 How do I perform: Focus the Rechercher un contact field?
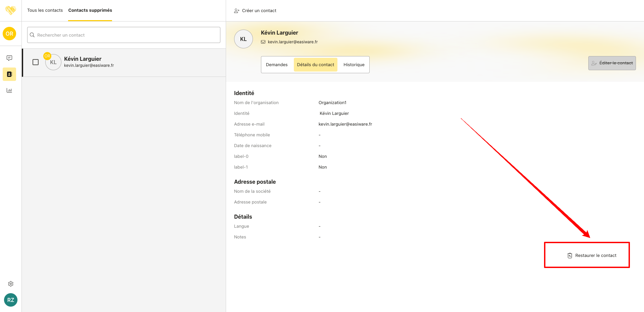point(127,35)
